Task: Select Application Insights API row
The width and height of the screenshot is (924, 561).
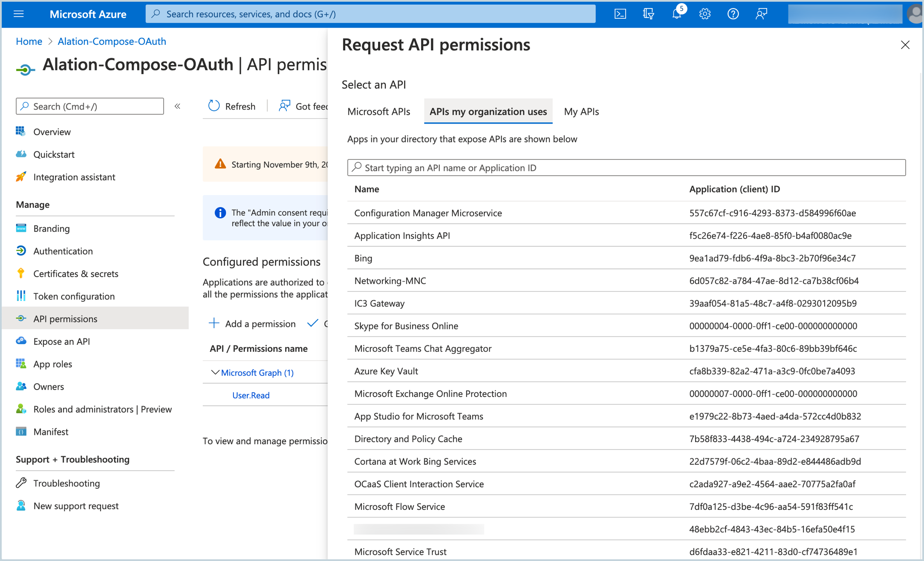Action: (x=626, y=235)
